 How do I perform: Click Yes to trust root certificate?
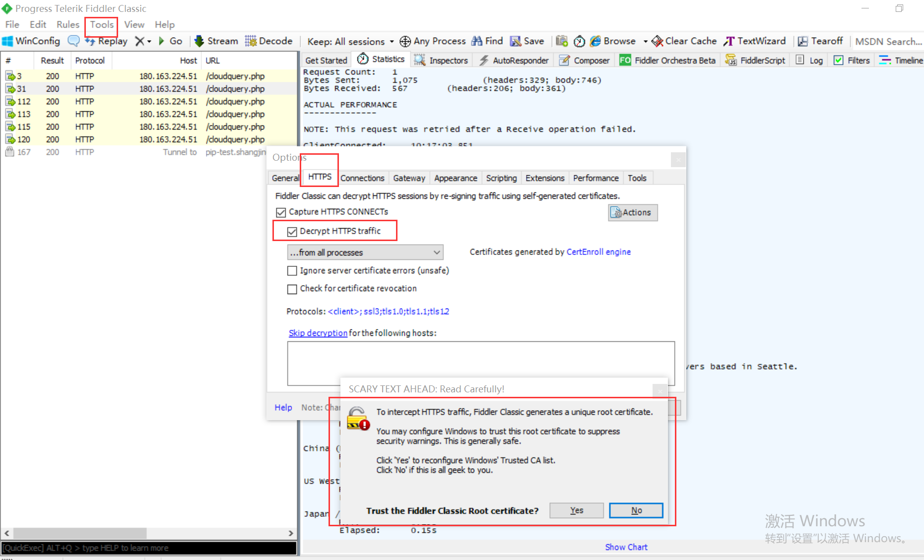tap(577, 510)
